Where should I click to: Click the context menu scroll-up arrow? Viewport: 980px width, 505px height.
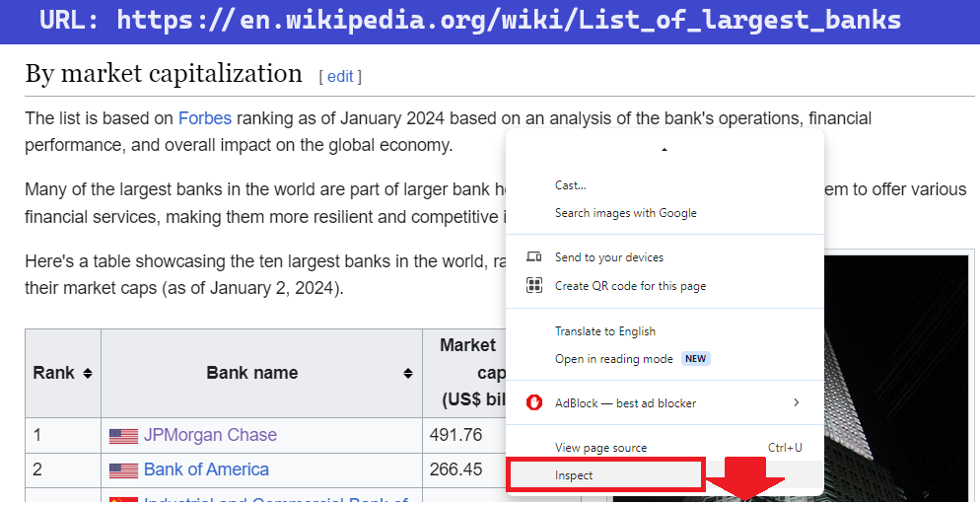pyautogui.click(x=665, y=150)
